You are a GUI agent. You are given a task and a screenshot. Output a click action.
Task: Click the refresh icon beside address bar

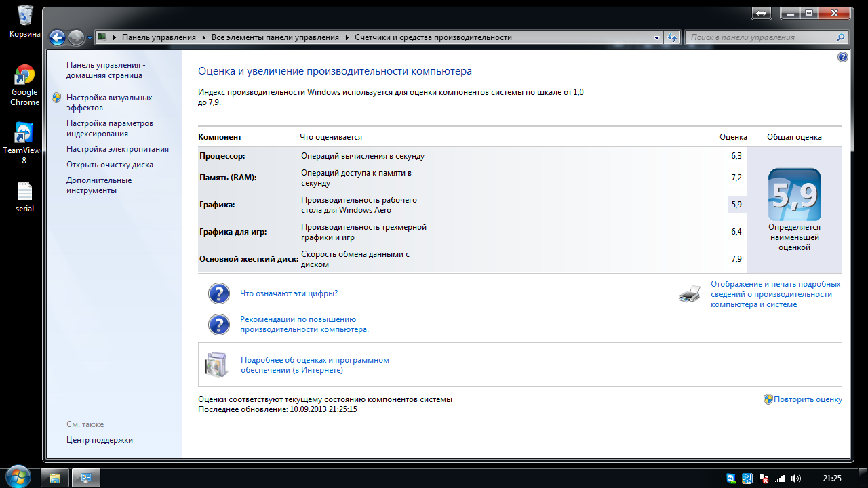click(672, 38)
